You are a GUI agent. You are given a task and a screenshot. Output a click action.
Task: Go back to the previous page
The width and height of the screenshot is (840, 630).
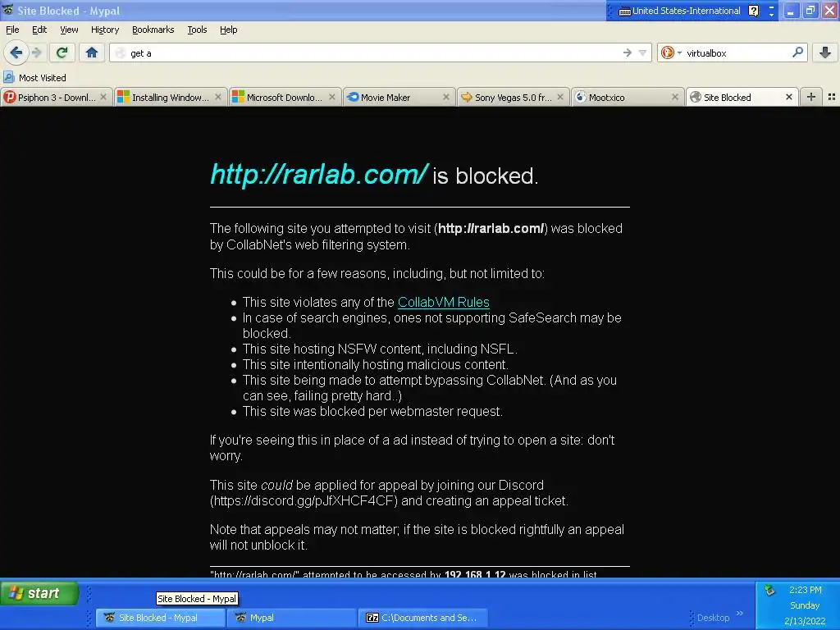pos(16,52)
